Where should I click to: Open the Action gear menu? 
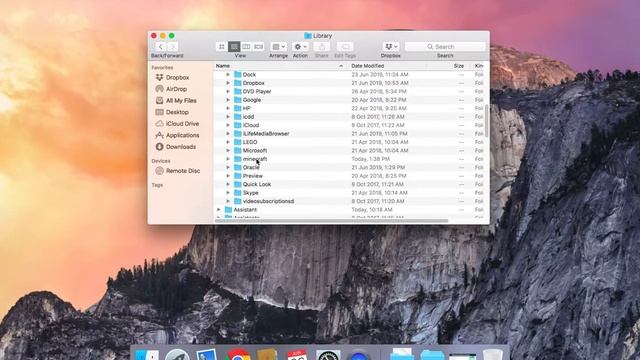[300, 47]
